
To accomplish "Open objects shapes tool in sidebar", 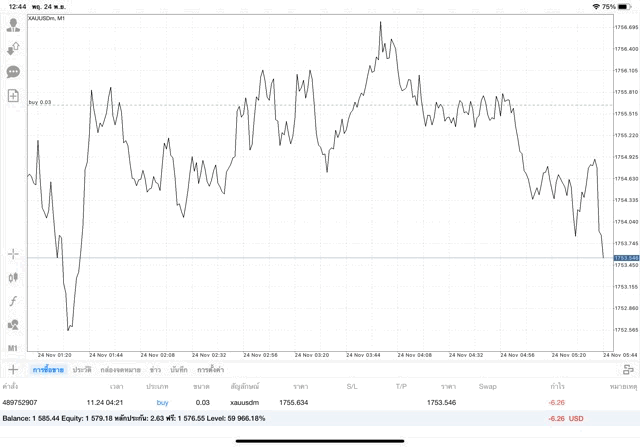I will [13, 324].
